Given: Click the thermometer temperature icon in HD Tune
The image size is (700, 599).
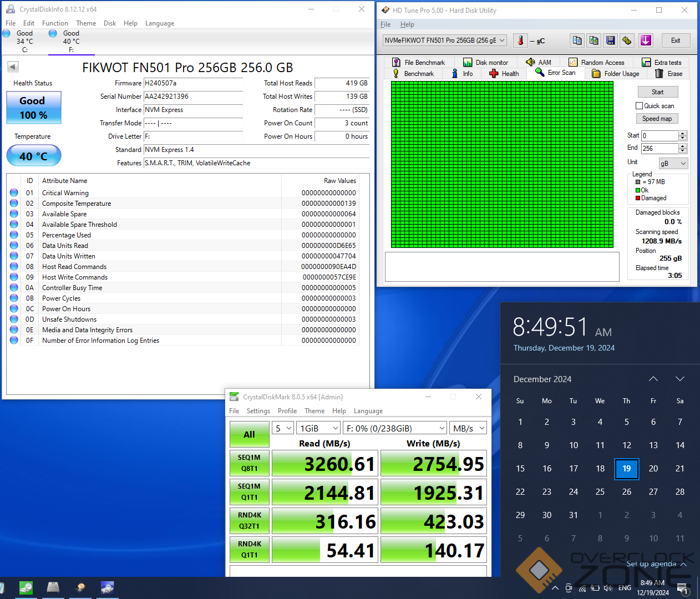Looking at the screenshot, I should (x=520, y=40).
